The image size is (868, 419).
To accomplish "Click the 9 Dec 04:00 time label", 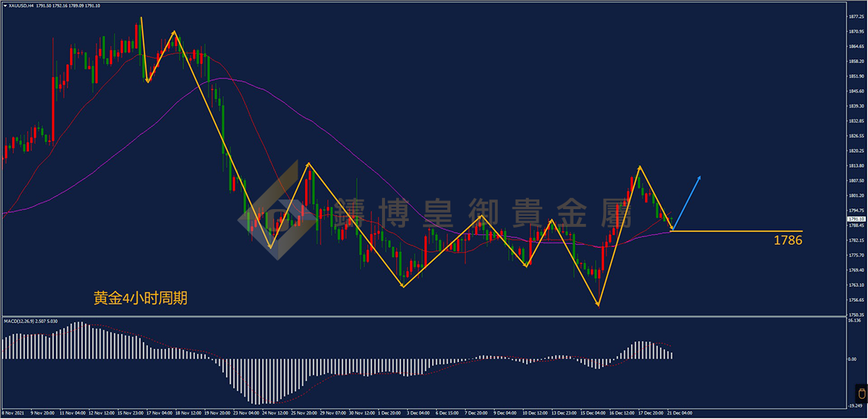I will coord(504,413).
